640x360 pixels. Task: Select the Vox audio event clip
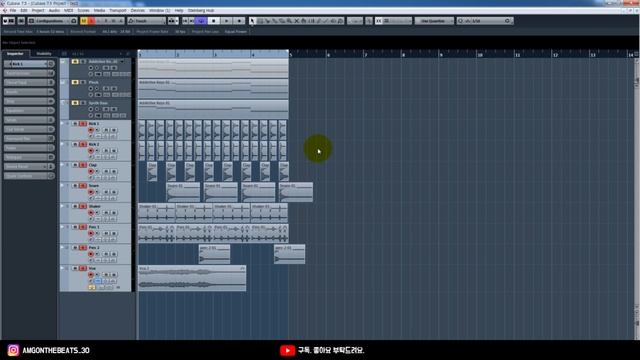point(192,278)
